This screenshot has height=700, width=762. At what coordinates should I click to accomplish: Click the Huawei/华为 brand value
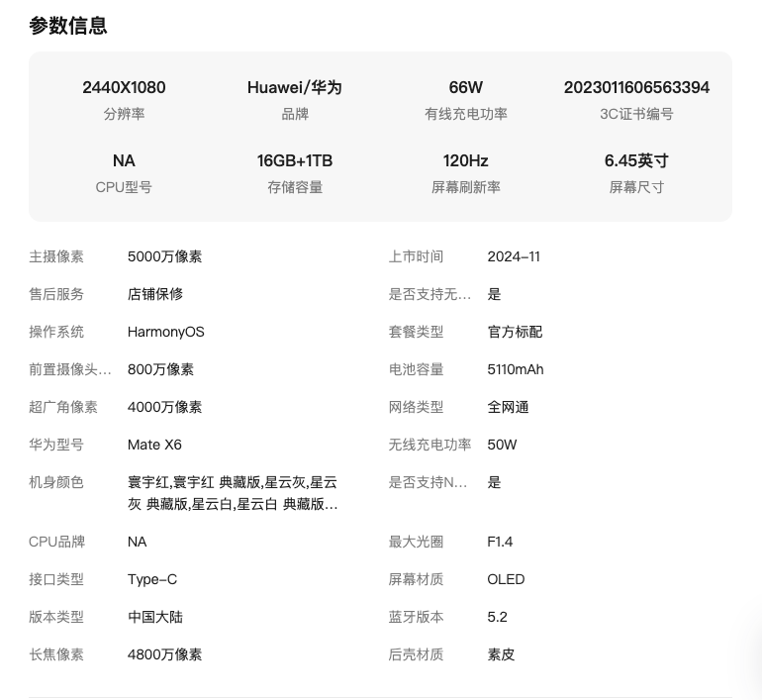294,87
